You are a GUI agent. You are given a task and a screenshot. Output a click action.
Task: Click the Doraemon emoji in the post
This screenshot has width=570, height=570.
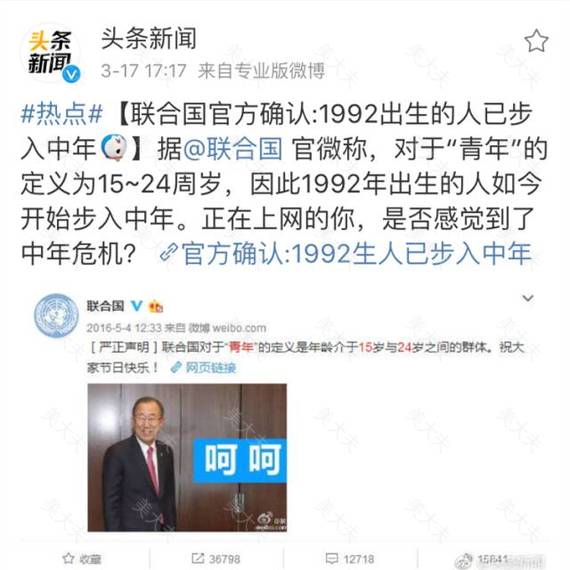114,148
